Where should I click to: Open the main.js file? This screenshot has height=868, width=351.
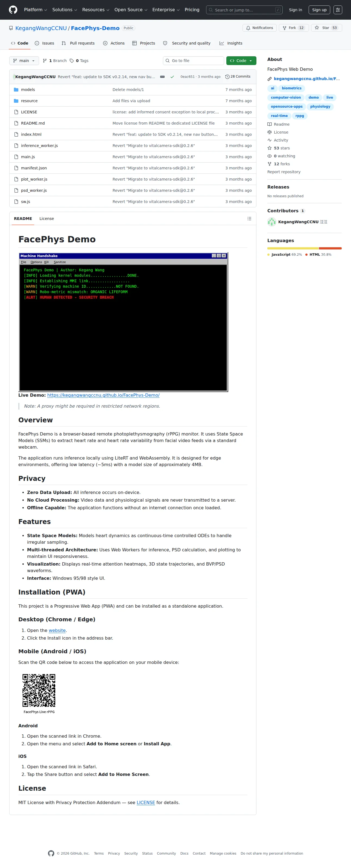click(x=28, y=157)
